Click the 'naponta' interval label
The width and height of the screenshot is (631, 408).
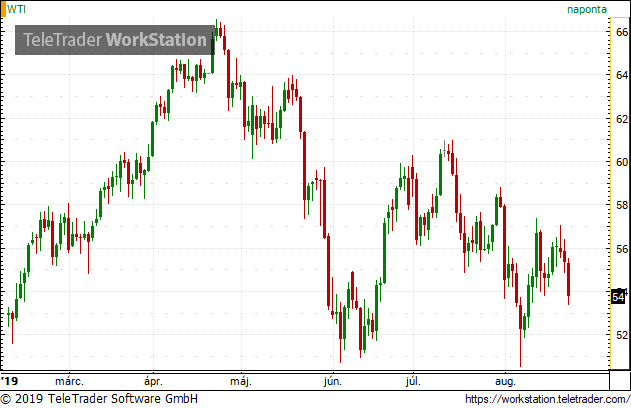tap(587, 9)
